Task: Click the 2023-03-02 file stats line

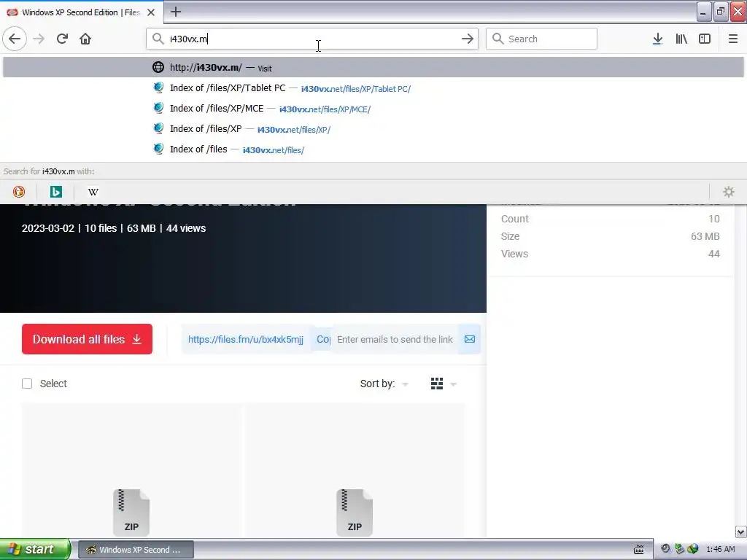Action: (114, 228)
